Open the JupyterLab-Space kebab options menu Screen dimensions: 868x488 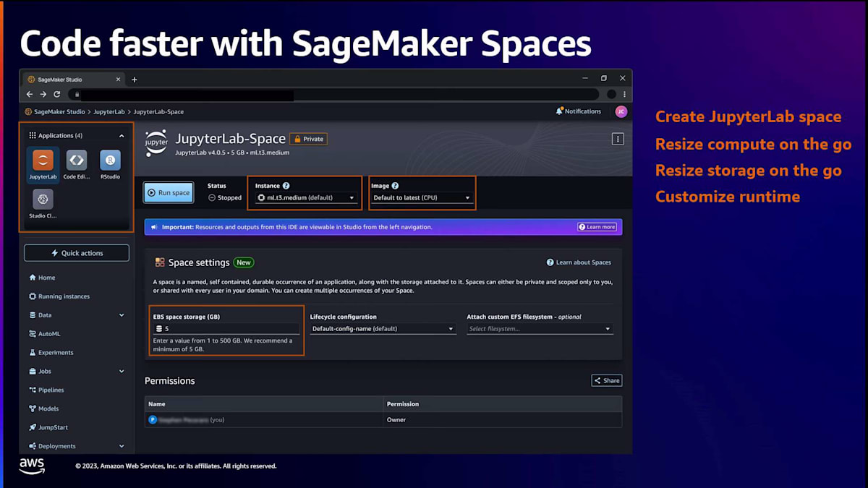click(x=618, y=139)
